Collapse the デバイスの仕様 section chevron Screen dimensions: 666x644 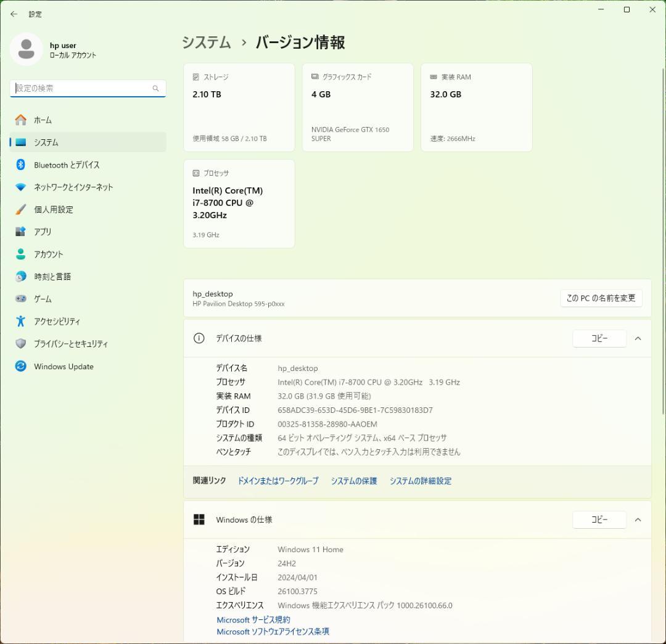(x=638, y=338)
